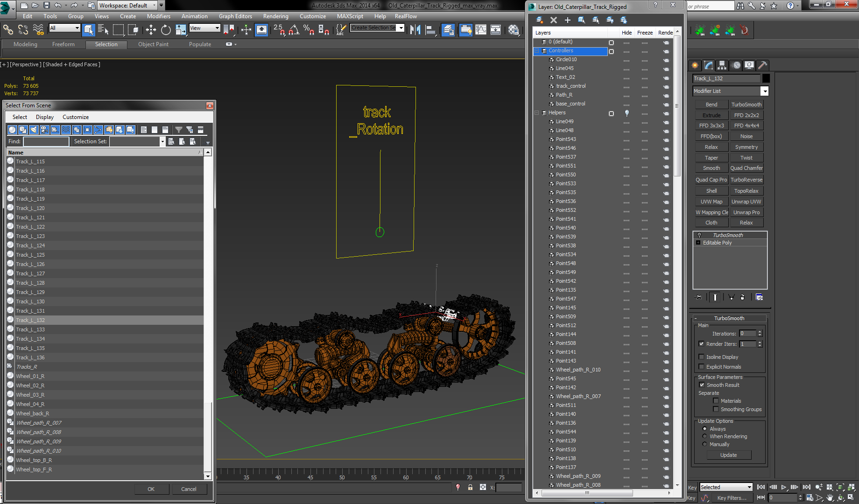The width and height of the screenshot is (859, 504).
Task: Add new layer with plus icon
Action: pyautogui.click(x=568, y=20)
